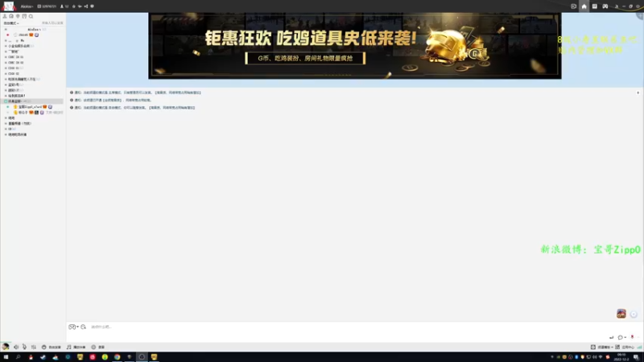Select the highlighted active channel row
This screenshot has height=362, width=644.
32,101
